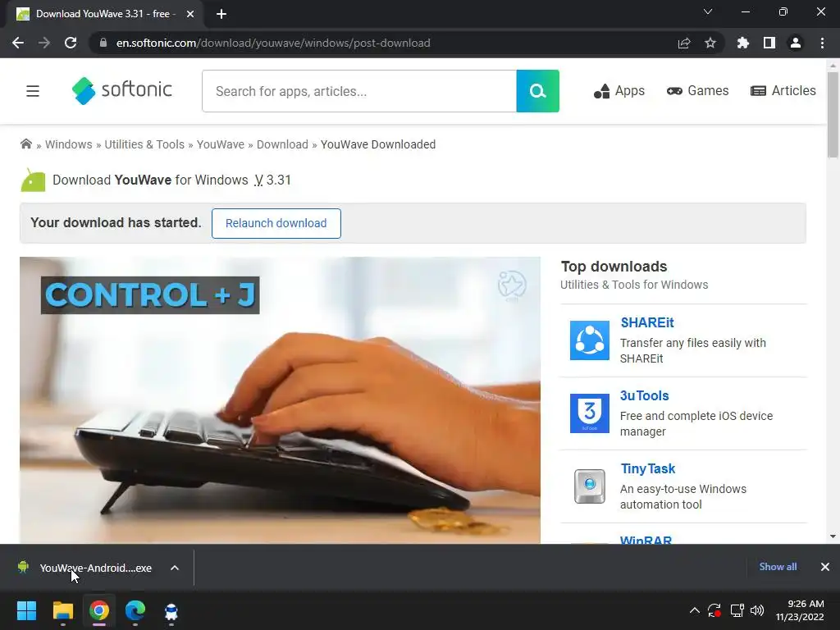This screenshot has width=840, height=630.
Task: View site information lock icon
Action: 103,43
